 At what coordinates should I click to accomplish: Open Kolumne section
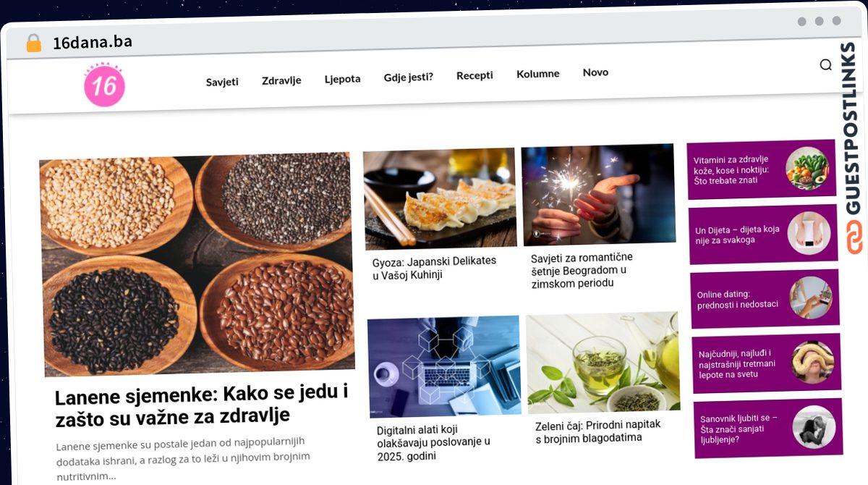(x=537, y=74)
